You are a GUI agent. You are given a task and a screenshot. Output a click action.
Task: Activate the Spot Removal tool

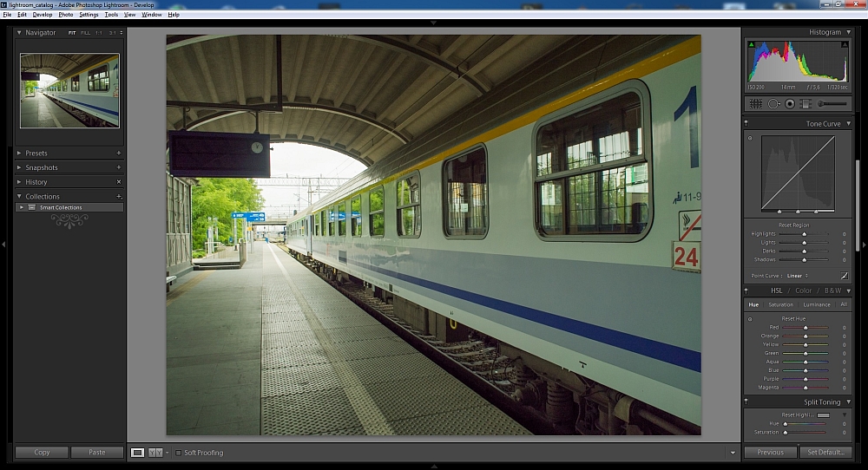tap(773, 104)
